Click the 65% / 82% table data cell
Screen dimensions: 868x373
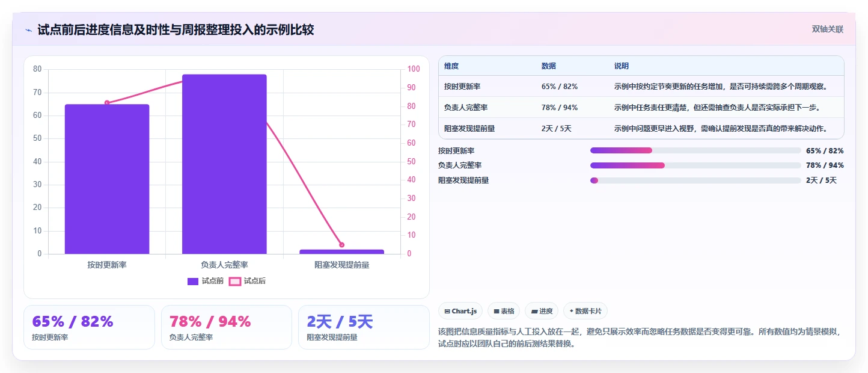pos(560,87)
